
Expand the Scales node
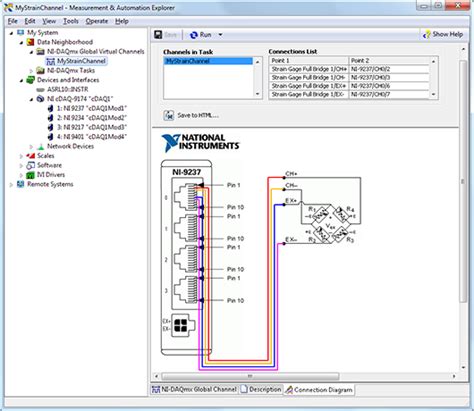click(x=22, y=156)
